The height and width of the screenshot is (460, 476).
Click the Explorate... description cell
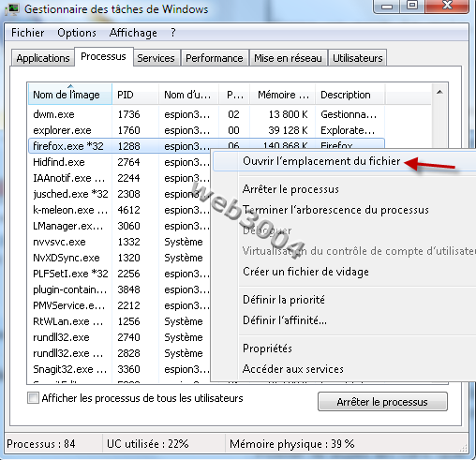coord(348,130)
